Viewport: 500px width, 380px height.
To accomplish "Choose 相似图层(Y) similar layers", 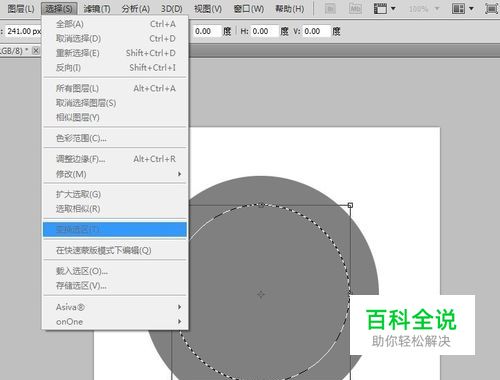I will coord(115,117).
